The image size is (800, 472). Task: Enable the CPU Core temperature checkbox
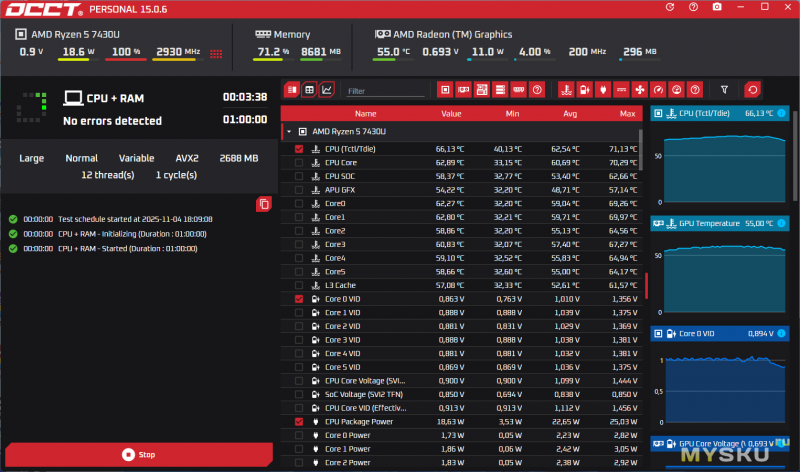click(299, 162)
